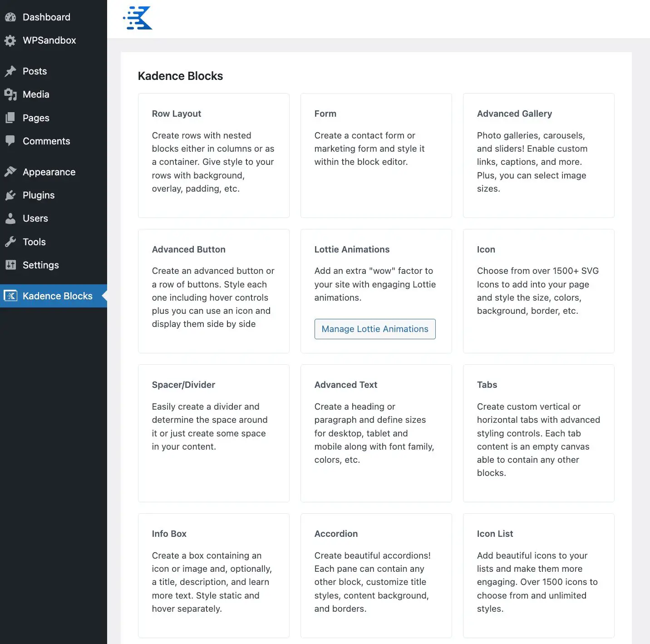The width and height of the screenshot is (650, 644).
Task: Open the Tools menu label
Action: [34, 242]
